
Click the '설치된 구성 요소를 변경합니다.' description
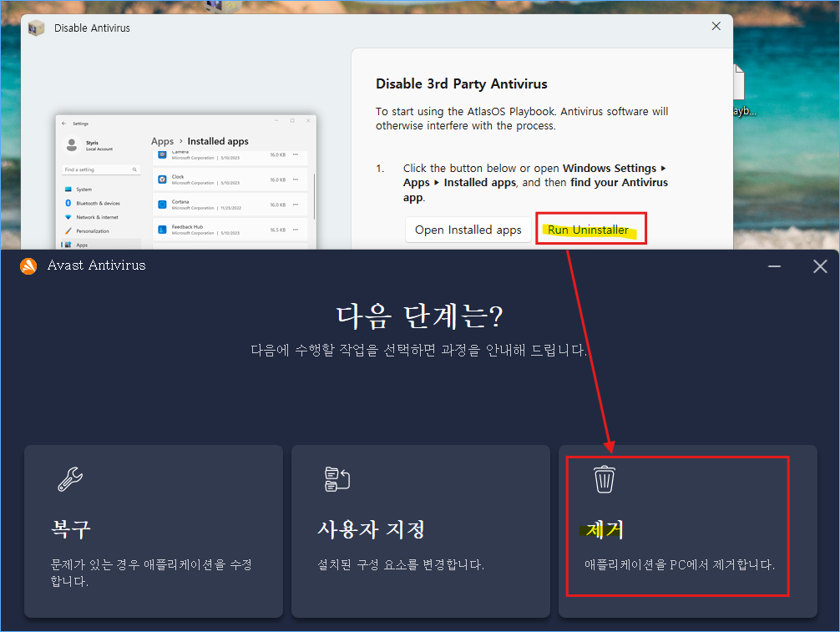(401, 564)
